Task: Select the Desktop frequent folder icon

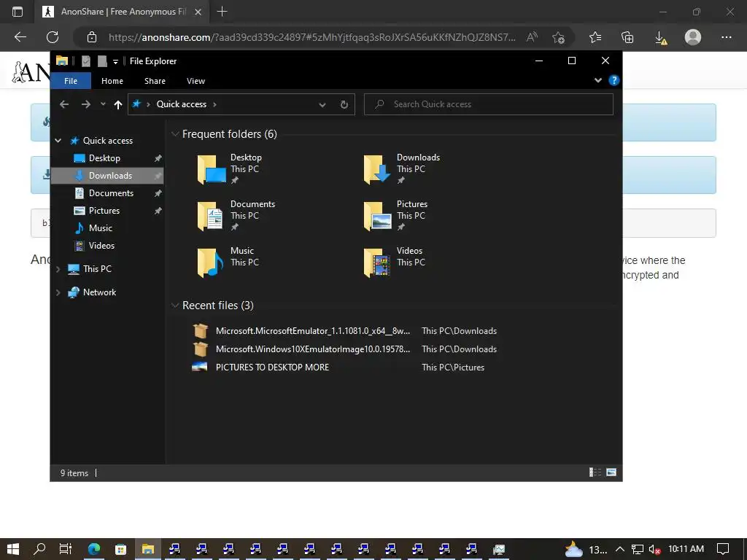Action: point(212,169)
